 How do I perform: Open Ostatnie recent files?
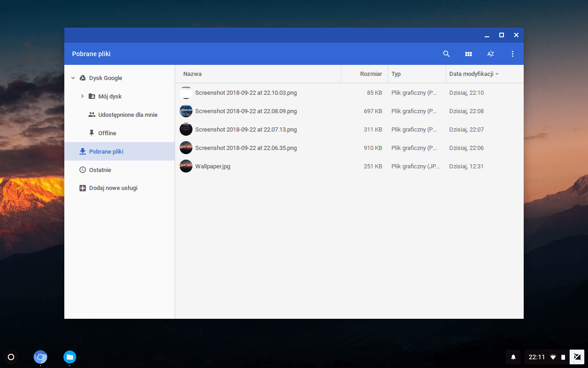[100, 170]
